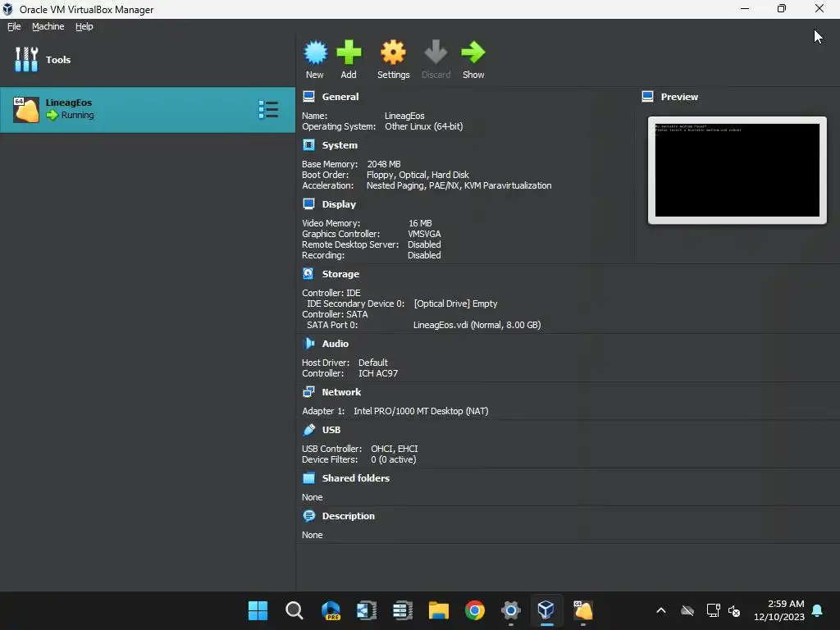Click the Boot Order value Floppy, Optical, Hard Disk
Image resolution: width=840 pixels, height=630 pixels.
pyautogui.click(x=418, y=175)
